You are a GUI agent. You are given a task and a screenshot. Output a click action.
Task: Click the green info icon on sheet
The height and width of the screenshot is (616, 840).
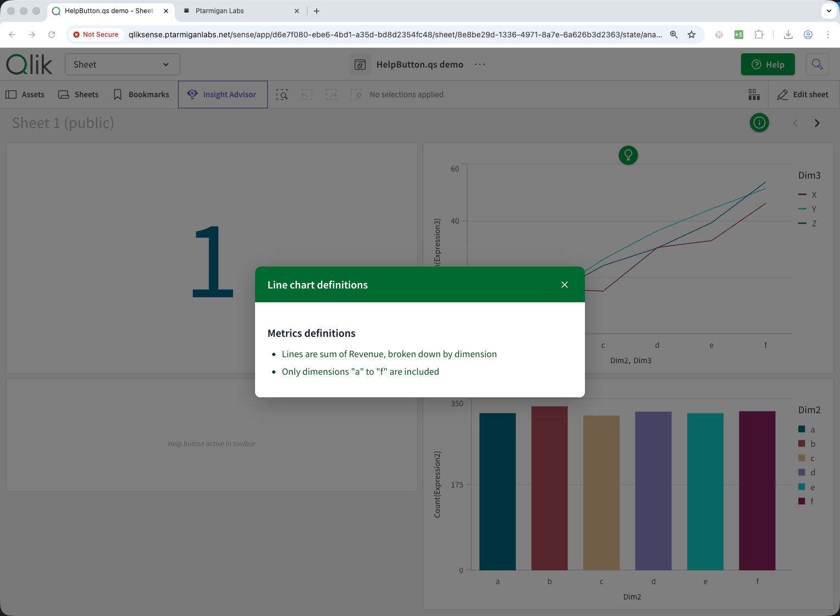click(x=759, y=123)
